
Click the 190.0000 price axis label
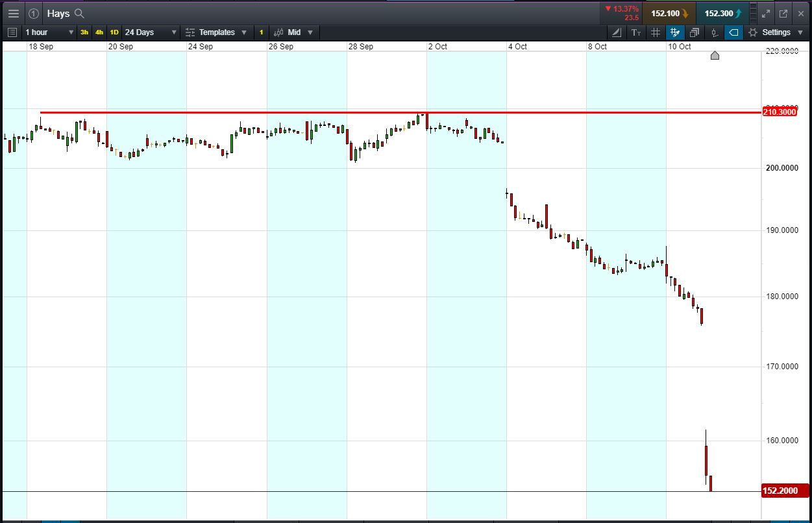tap(782, 230)
